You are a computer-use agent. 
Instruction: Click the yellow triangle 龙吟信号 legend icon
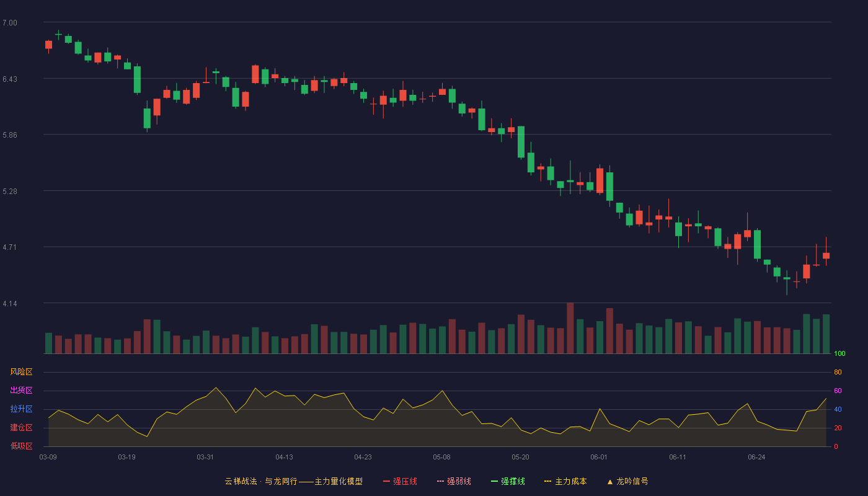coord(610,482)
